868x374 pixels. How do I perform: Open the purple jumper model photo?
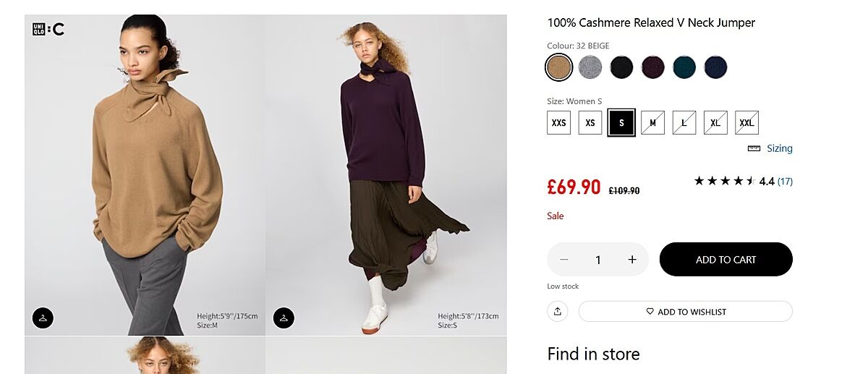pos(386,174)
